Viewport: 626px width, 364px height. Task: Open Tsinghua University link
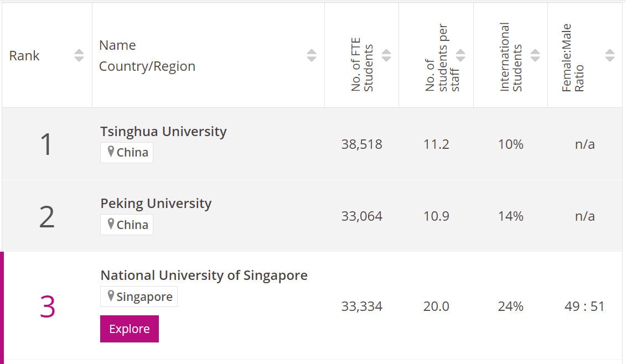163,132
